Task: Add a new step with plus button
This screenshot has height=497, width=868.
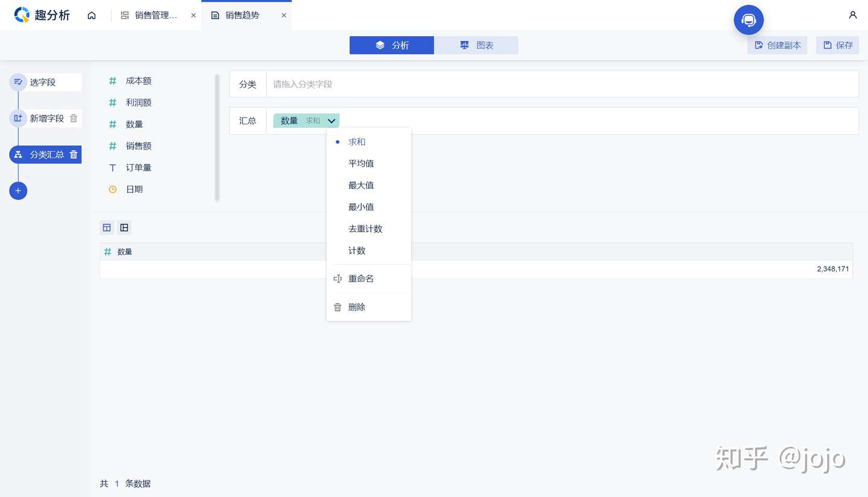Action: [x=18, y=191]
